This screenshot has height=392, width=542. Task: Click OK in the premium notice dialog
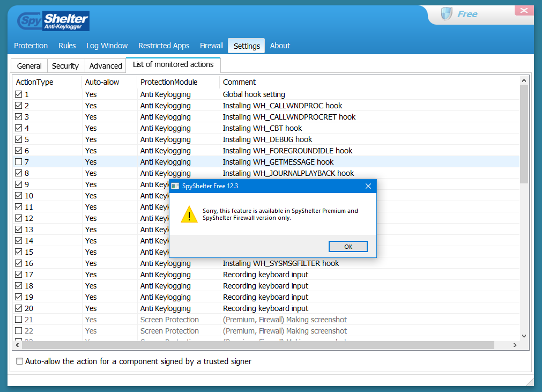point(348,247)
